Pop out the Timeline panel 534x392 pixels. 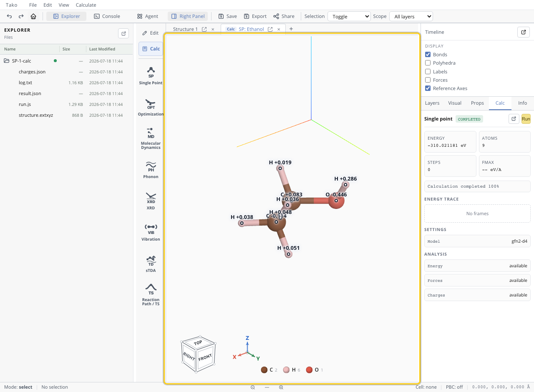[524, 32]
